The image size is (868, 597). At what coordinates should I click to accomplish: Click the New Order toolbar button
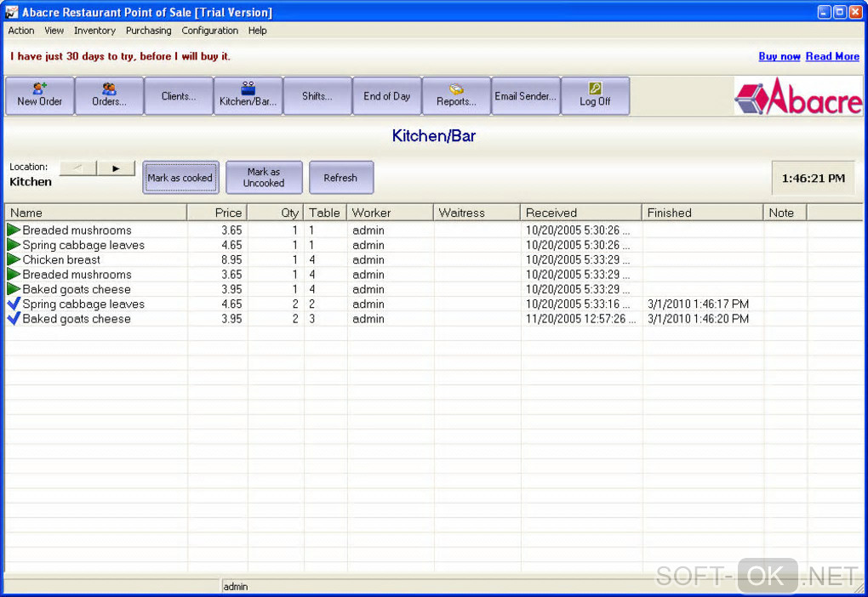click(x=40, y=96)
